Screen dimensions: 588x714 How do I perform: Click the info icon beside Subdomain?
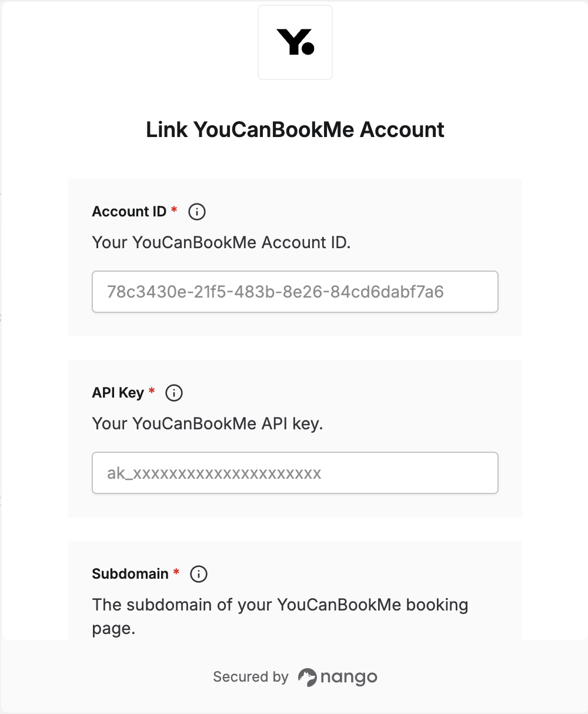199,574
